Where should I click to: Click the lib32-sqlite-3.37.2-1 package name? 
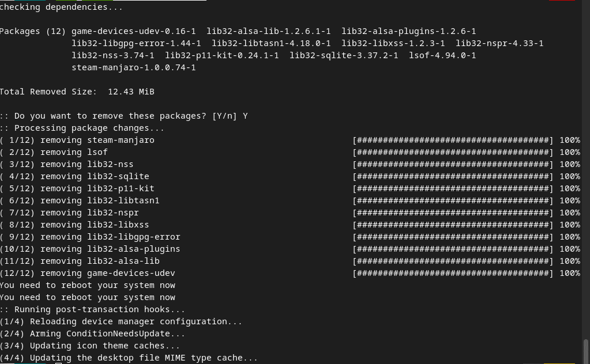(x=344, y=56)
